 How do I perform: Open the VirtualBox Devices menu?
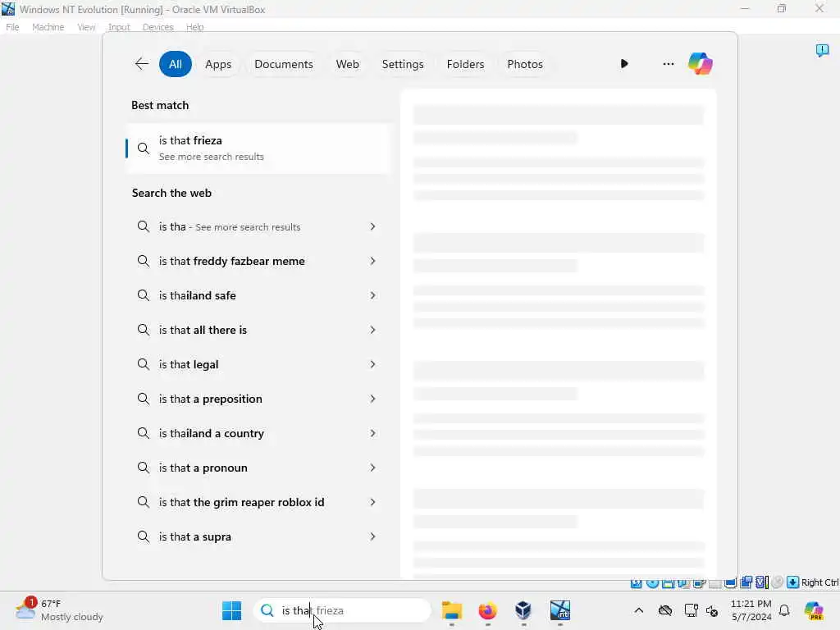coord(158,27)
